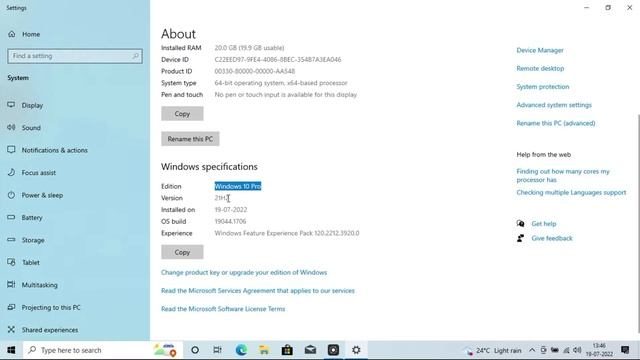
Task: Read the Microsoft Services Agreement link
Action: point(258,291)
